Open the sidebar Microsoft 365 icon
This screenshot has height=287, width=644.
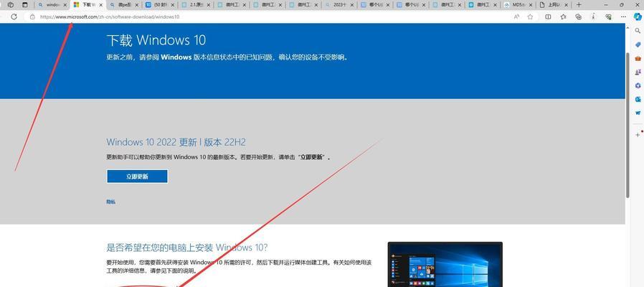coord(638,85)
